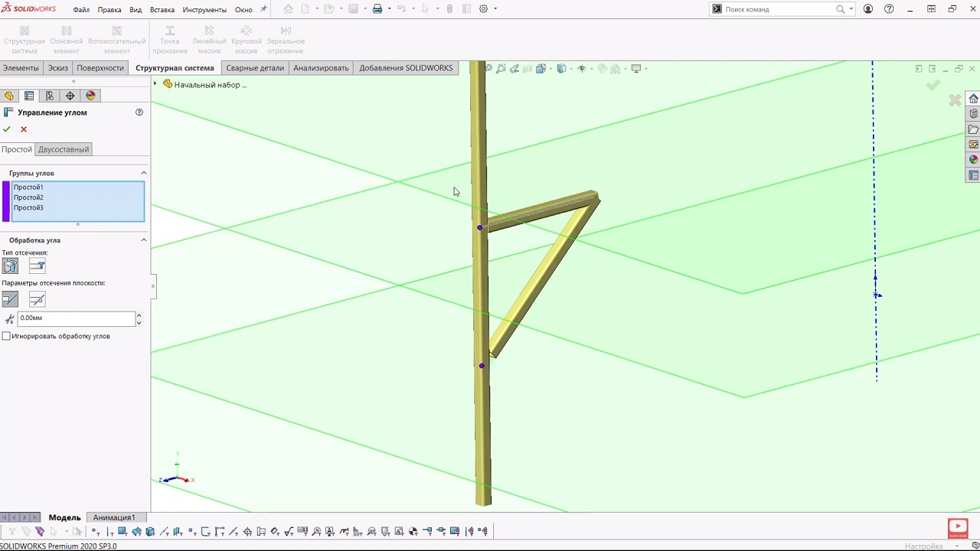
Task: Open the ConfigurationManager tab icon
Action: (50, 96)
